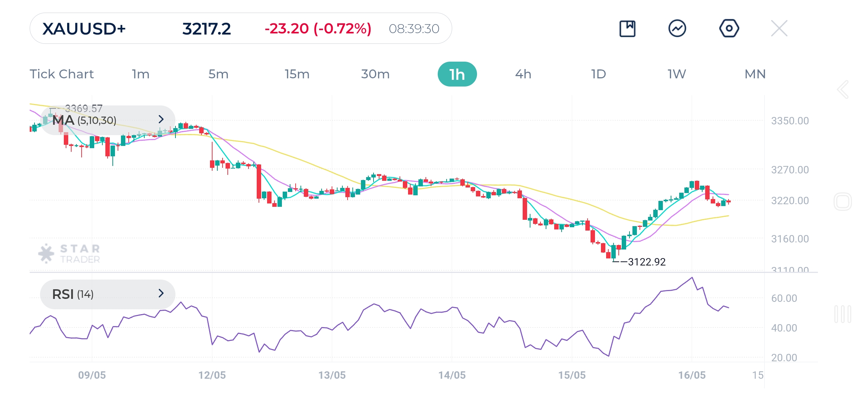Open the Tick Chart view
The image size is (868, 401).
pos(62,74)
